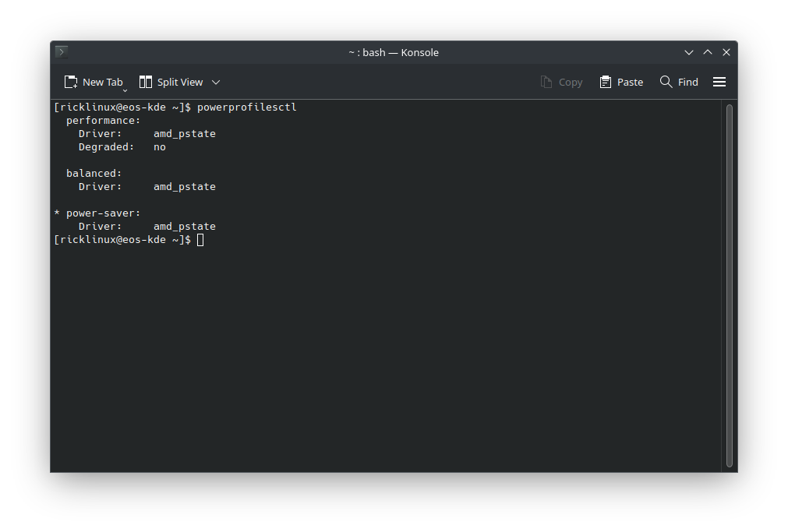Click the Find magnifying glass icon

click(x=666, y=82)
